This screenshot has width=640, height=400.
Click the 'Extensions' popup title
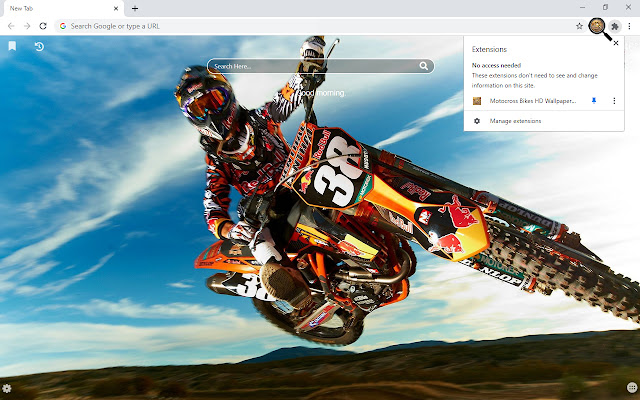click(x=489, y=49)
